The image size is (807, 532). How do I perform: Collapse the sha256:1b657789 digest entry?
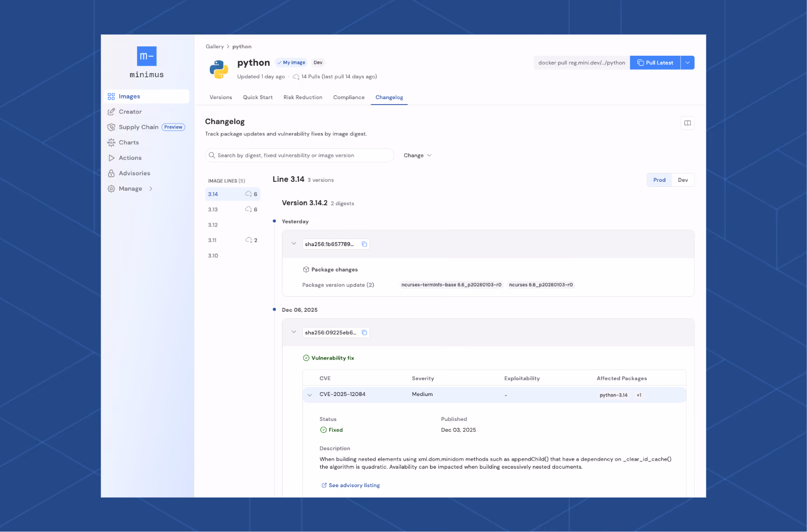[294, 244]
